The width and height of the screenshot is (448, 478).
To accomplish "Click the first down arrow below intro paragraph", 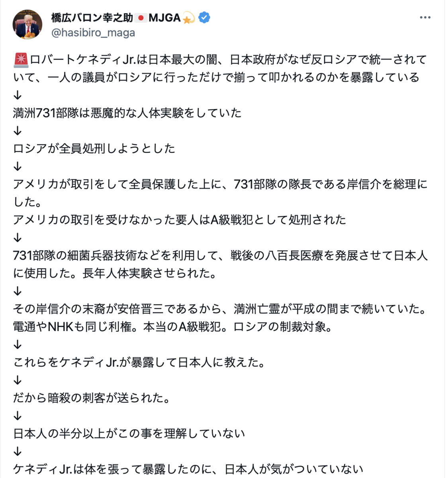I will tap(18, 95).
